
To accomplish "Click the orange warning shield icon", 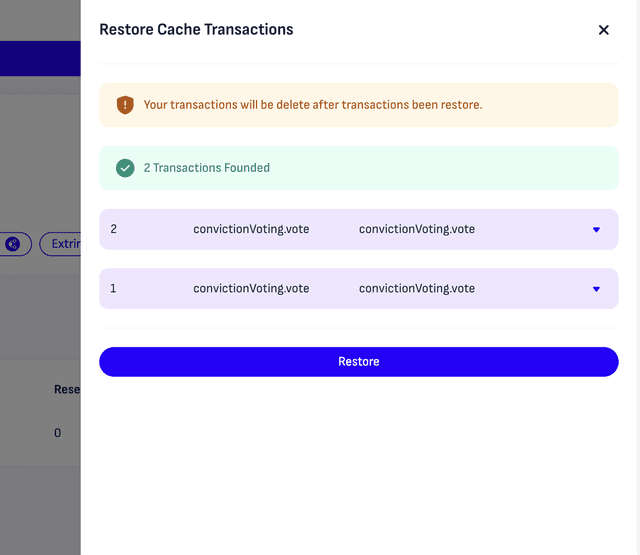I will pyautogui.click(x=125, y=105).
